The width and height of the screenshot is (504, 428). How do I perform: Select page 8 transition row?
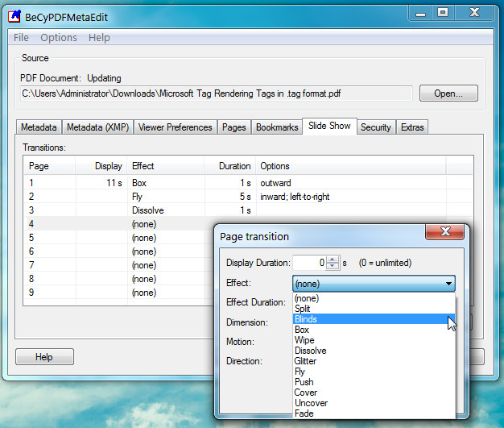tap(119, 279)
